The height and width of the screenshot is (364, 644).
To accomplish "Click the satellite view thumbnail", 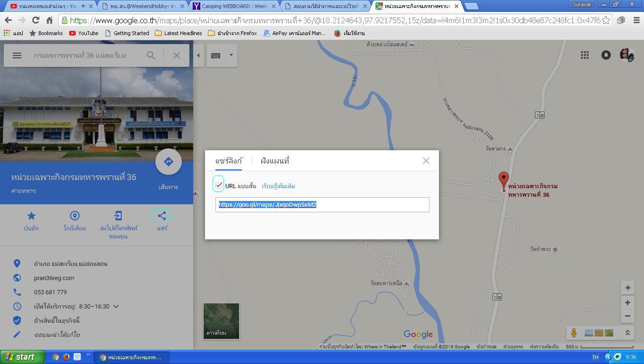I will click(x=221, y=321).
